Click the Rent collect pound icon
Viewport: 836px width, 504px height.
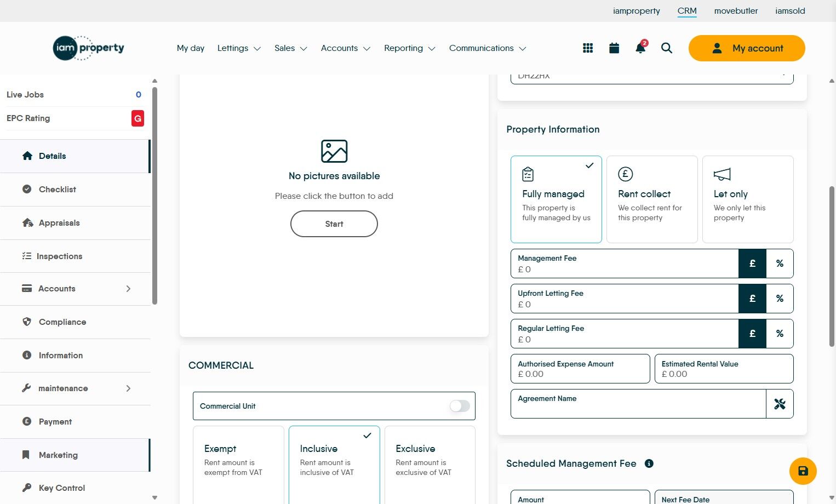click(x=625, y=174)
